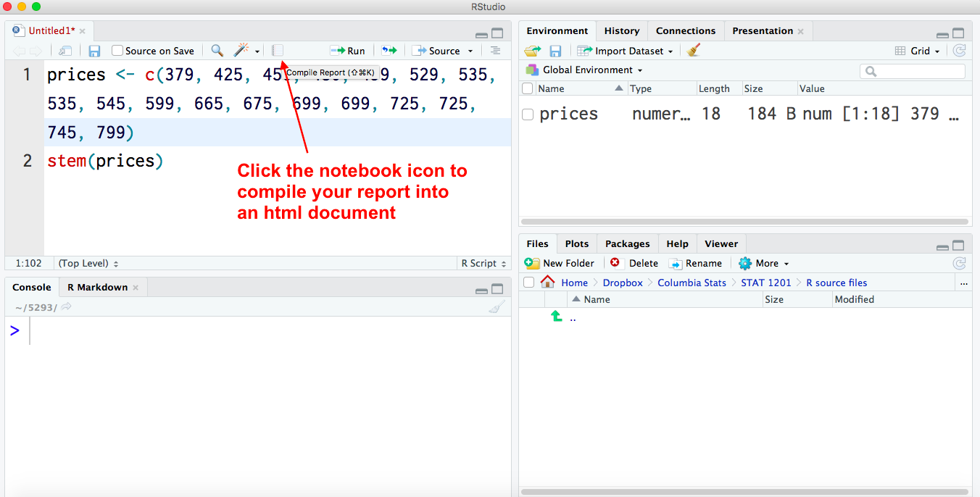
Task: Go up to the parent directory with the green arrow
Action: [556, 317]
